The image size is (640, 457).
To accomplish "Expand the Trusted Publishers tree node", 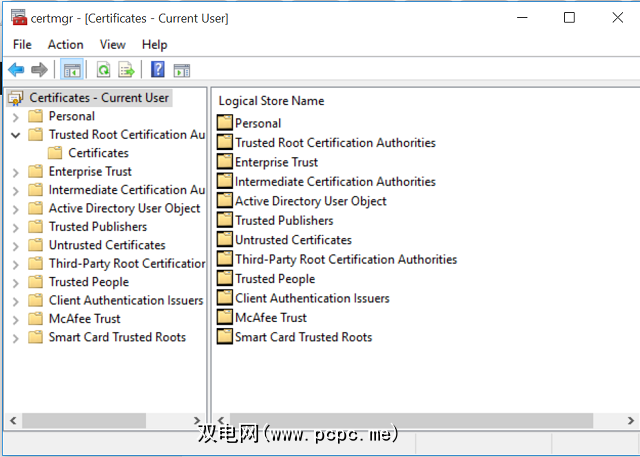I will coord(16,228).
